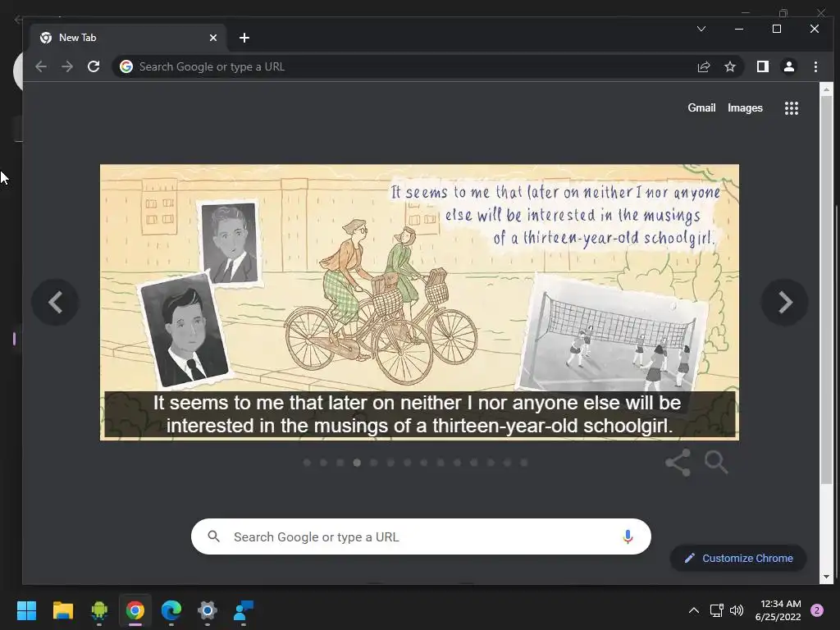Select the fifth slide dot

[374, 463]
